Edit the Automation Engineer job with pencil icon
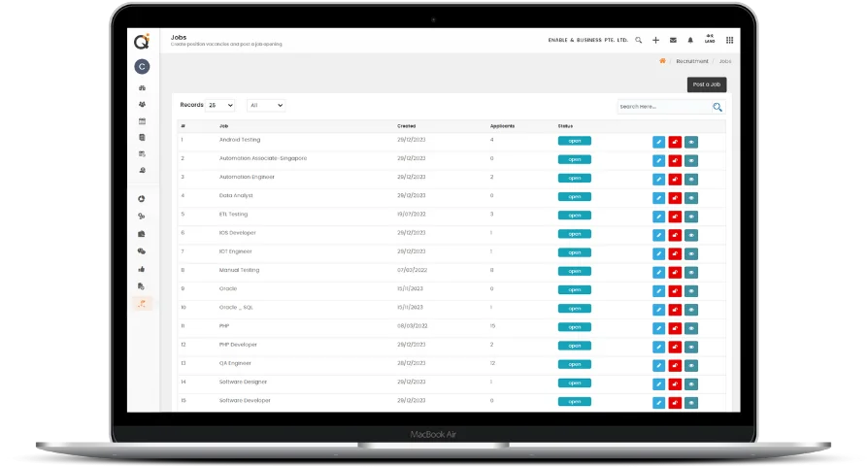868x467 pixels. [x=658, y=180]
